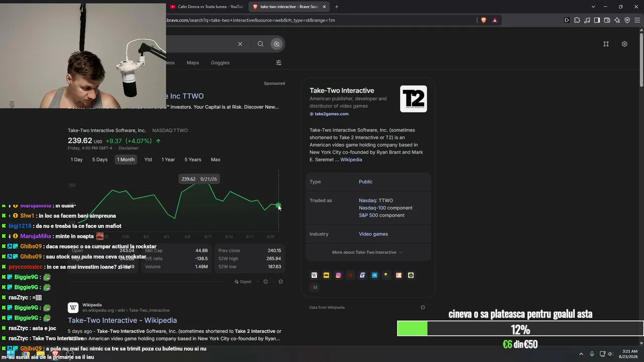Expand More about Take-Two Interactive
Screen dimensions: 644x362
point(367,252)
